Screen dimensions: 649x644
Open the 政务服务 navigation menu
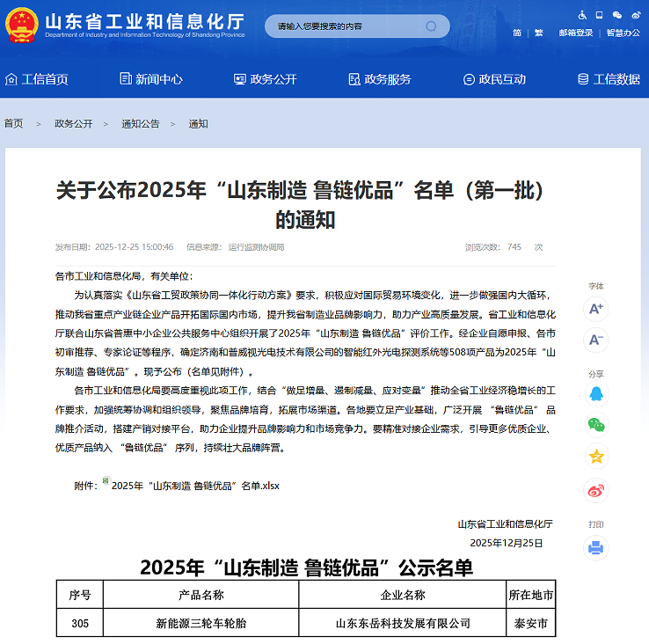(379, 79)
